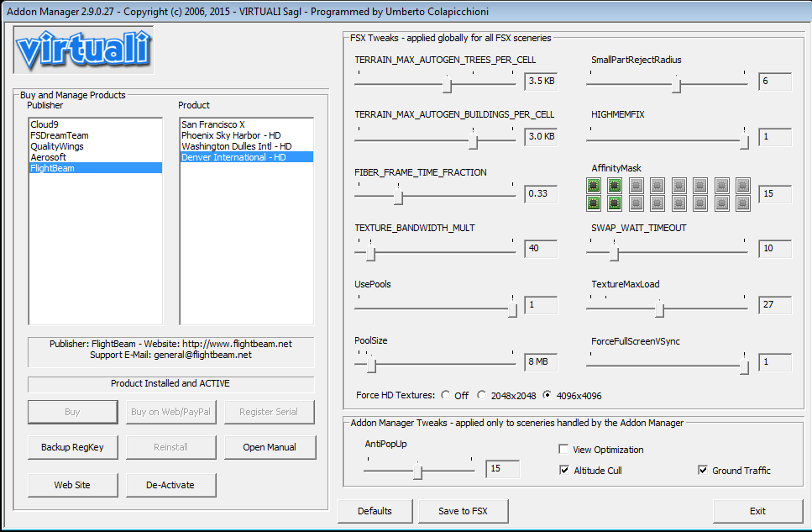Click the TEXTURE_BANDWIDTH_MULT slider thumb
812x532 pixels.
coord(371,252)
